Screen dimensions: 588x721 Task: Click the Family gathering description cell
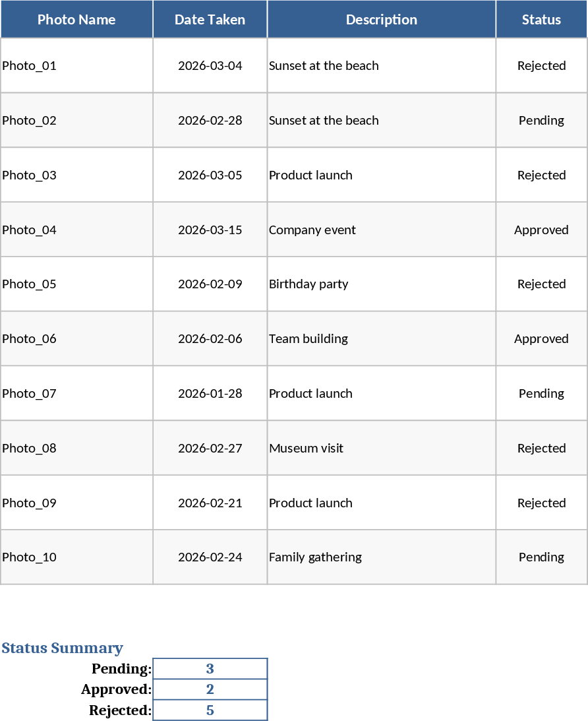pyautogui.click(x=381, y=557)
